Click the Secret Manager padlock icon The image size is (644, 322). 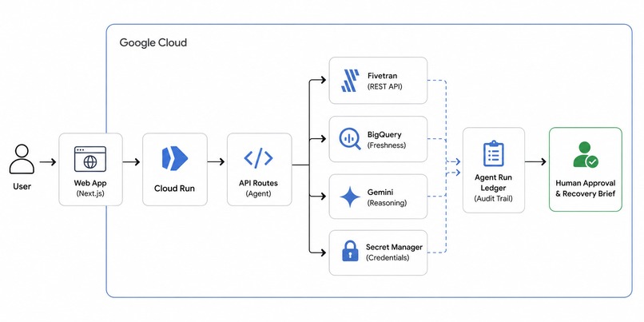pos(350,252)
